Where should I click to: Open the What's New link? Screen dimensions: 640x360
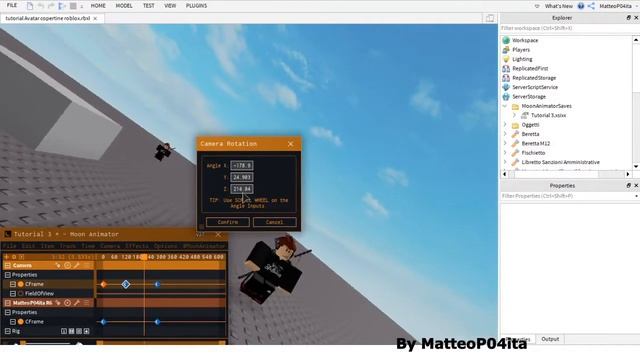pos(558,6)
